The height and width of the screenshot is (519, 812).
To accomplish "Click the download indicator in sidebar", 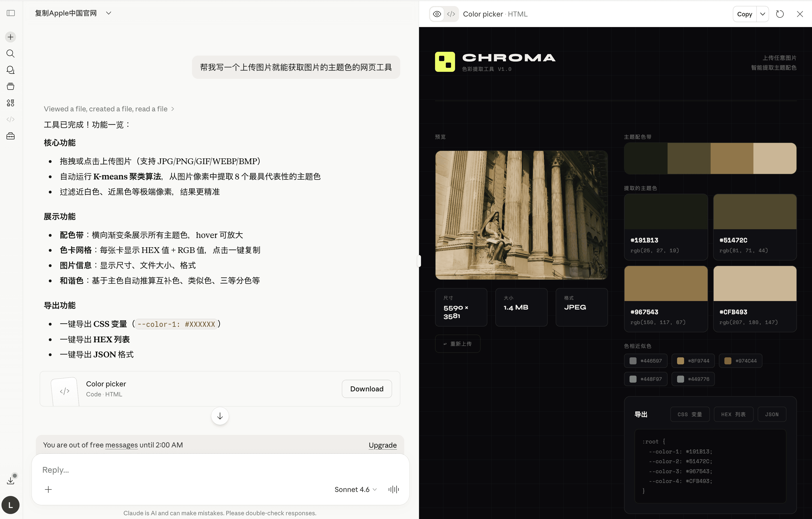I will [11, 480].
